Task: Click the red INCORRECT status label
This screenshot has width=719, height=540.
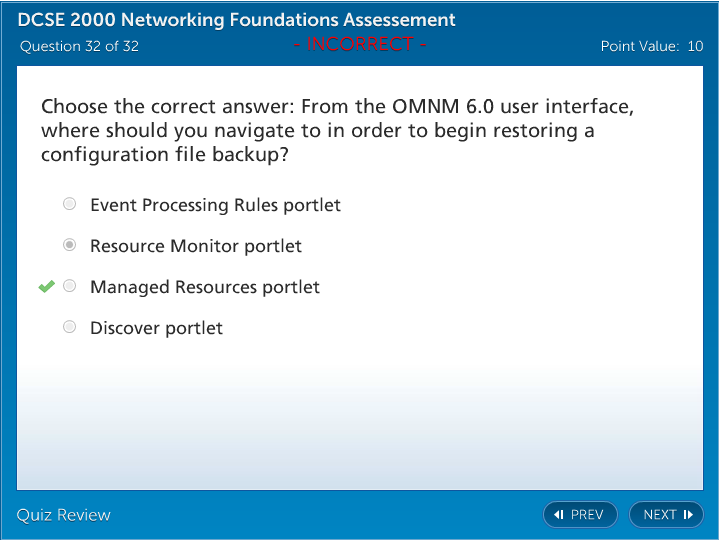Action: coord(360,44)
